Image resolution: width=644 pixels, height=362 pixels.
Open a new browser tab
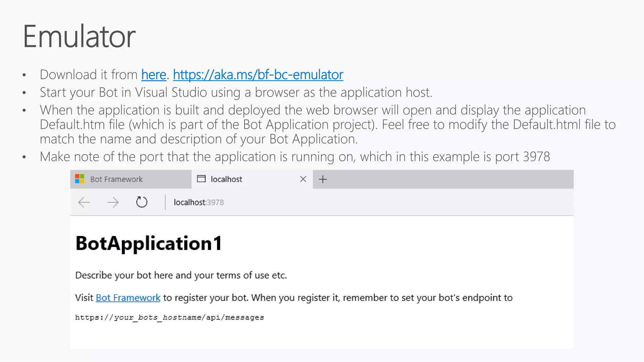click(323, 179)
